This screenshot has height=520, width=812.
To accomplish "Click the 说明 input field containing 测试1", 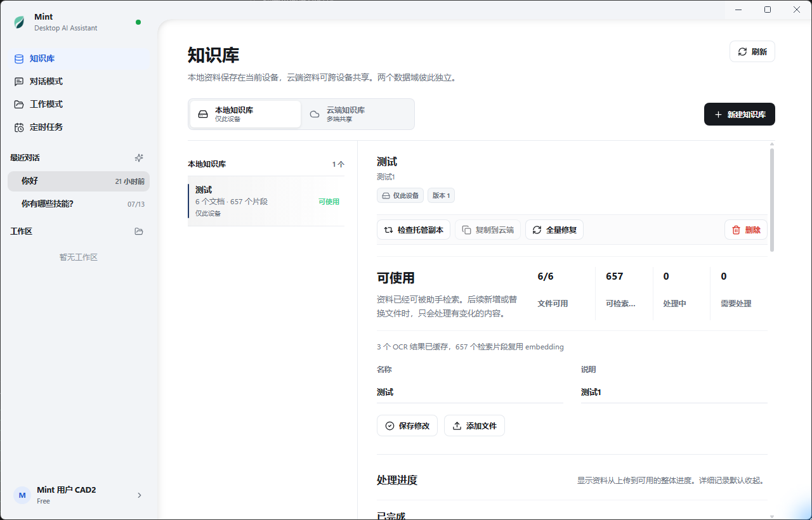I will click(674, 393).
